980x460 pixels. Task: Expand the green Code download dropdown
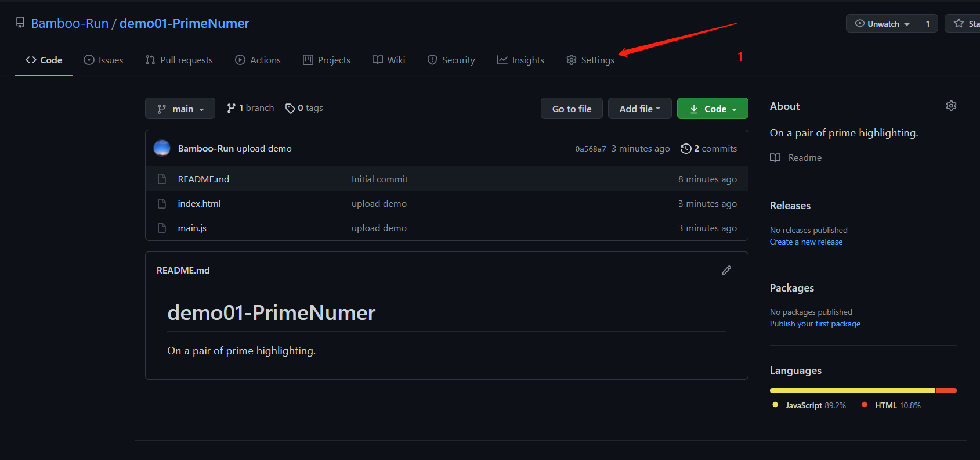point(713,109)
